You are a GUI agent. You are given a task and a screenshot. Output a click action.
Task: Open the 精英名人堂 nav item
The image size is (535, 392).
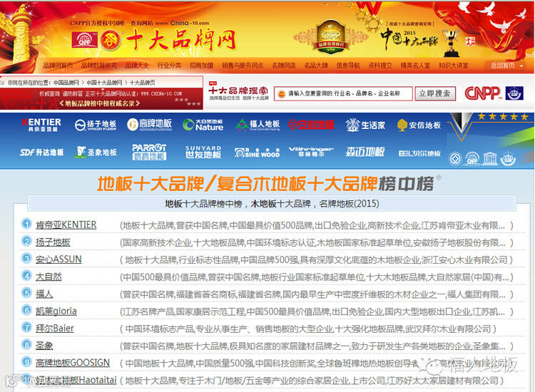[415, 66]
